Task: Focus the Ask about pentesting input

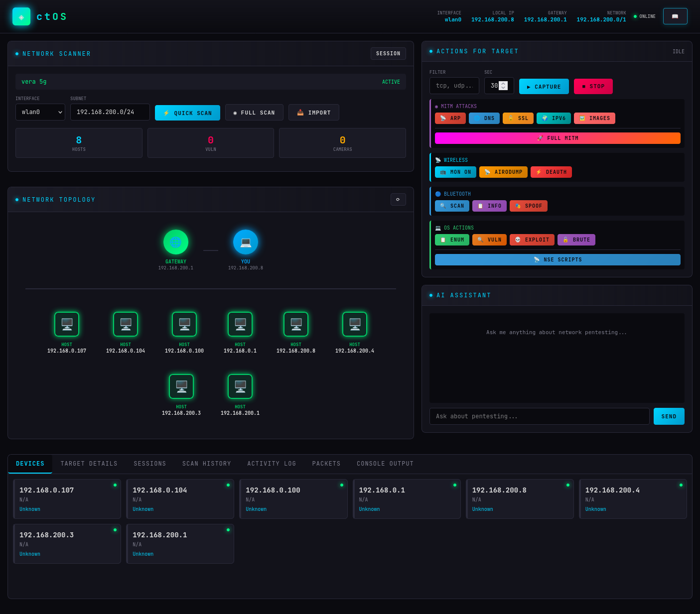Action: [540, 416]
